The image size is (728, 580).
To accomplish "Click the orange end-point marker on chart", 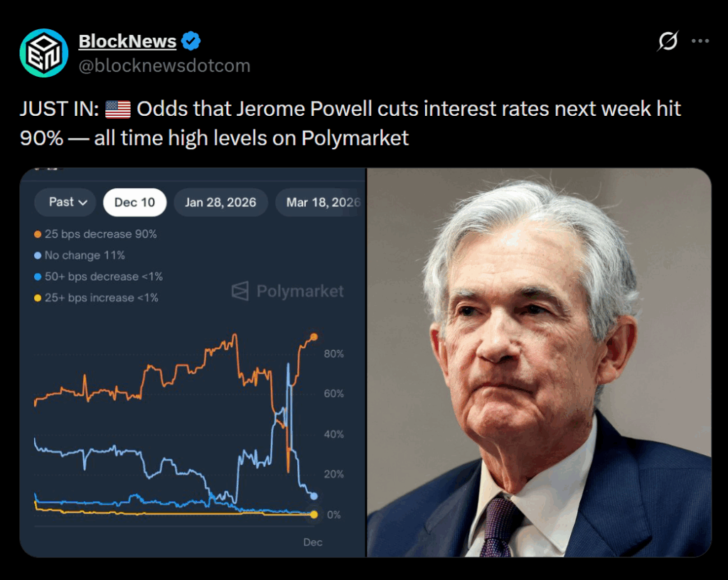I will pos(314,337).
